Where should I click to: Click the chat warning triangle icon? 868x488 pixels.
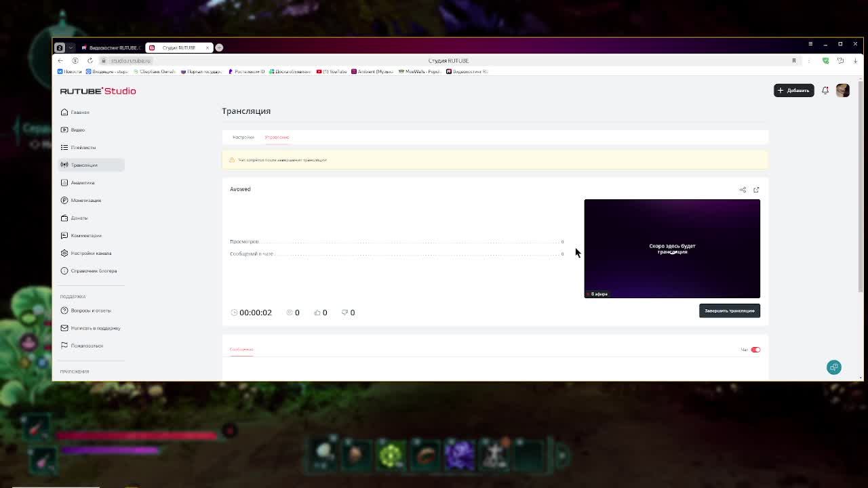pos(232,160)
